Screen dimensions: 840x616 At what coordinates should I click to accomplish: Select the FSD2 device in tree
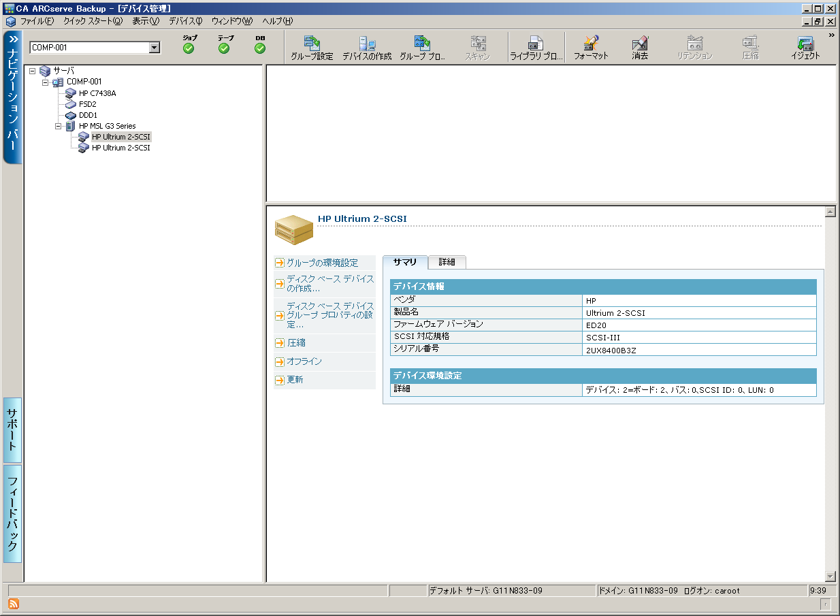[87, 104]
